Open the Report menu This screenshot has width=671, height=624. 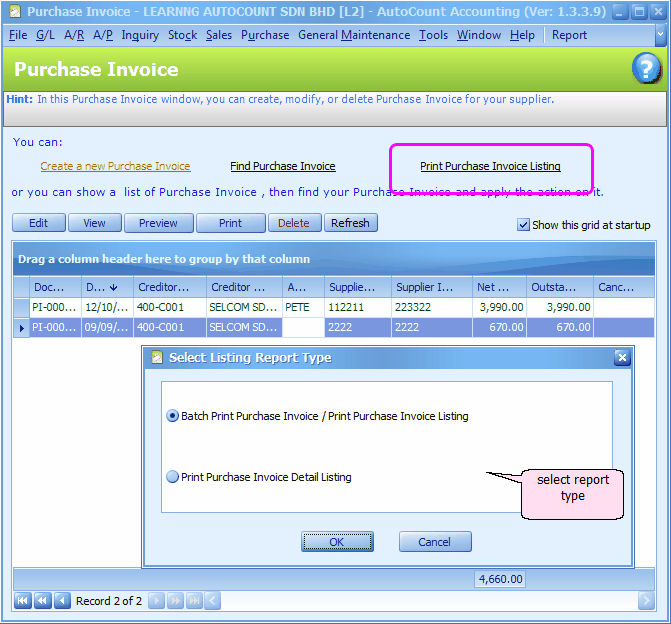569,35
